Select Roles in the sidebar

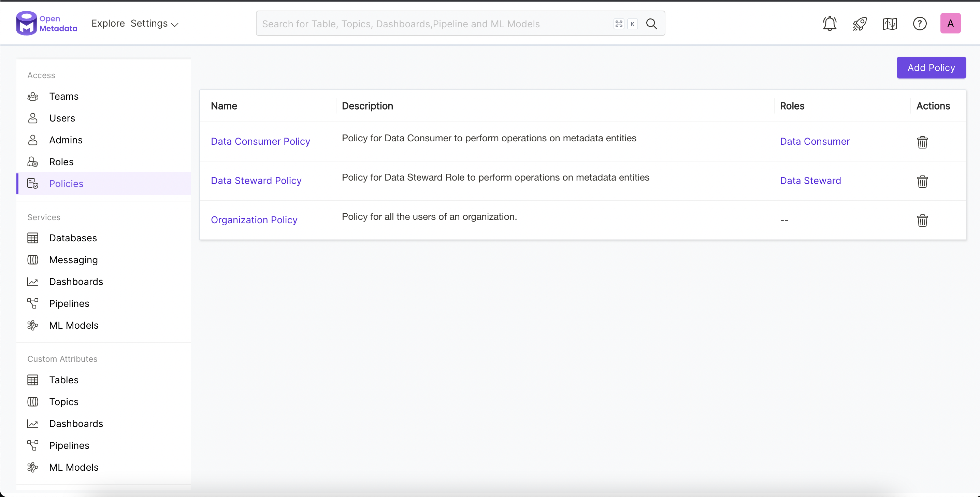(x=61, y=162)
